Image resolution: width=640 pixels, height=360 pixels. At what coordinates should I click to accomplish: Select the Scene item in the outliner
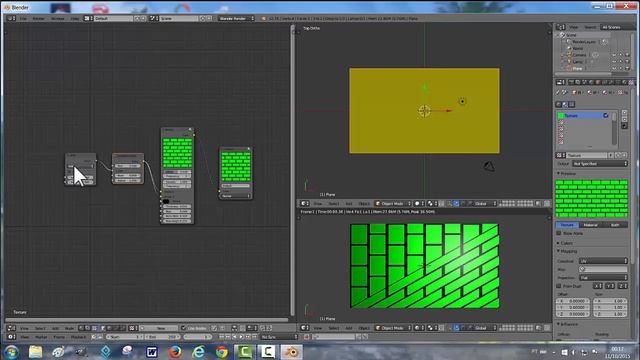[571, 35]
